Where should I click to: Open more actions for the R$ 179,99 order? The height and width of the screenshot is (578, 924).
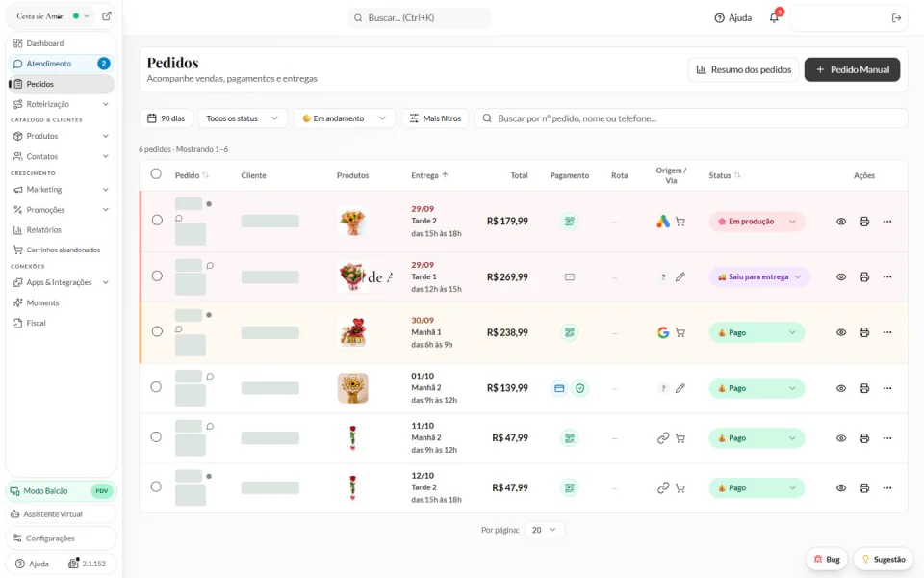[887, 222]
